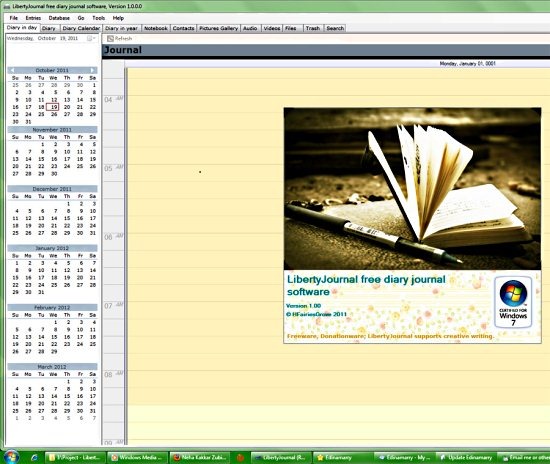Click the LibertyJournal taskbar item
Viewport: 550px width, 464px height.
point(280,457)
